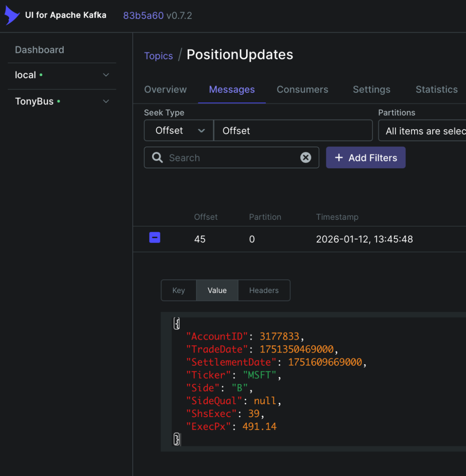
Task: Collapse the JSON via the opening brace icon
Action: click(177, 323)
